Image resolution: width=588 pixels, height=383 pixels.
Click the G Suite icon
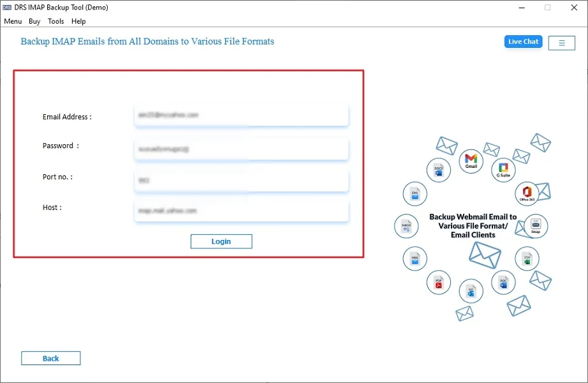point(503,169)
